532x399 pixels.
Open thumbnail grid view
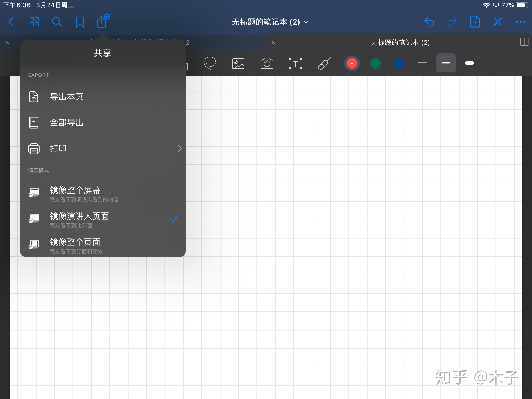pyautogui.click(x=34, y=22)
